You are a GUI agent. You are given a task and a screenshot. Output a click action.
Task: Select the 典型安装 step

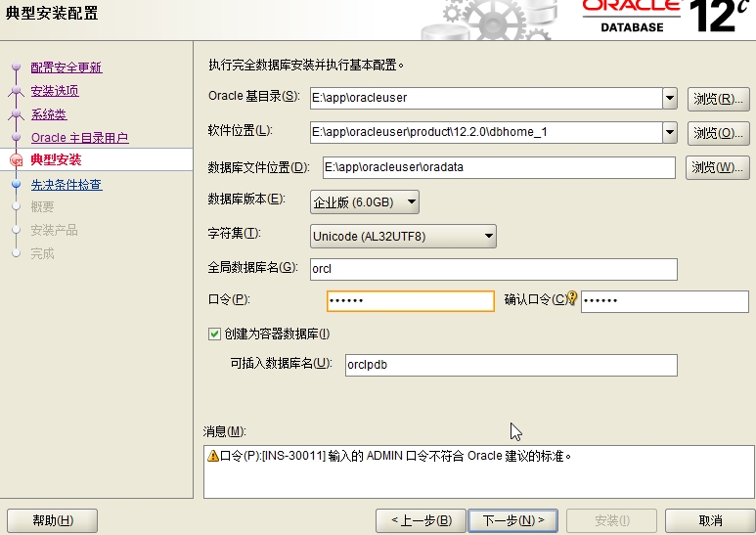click(56, 159)
